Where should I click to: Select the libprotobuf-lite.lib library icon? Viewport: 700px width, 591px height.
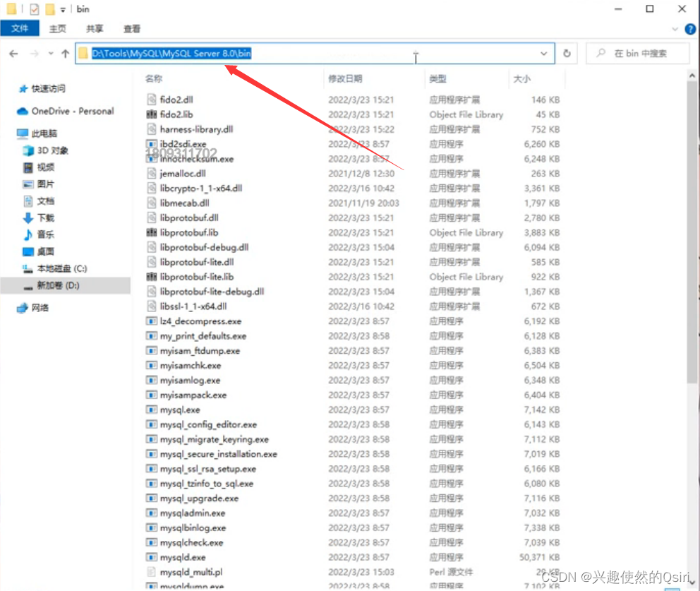click(x=152, y=277)
